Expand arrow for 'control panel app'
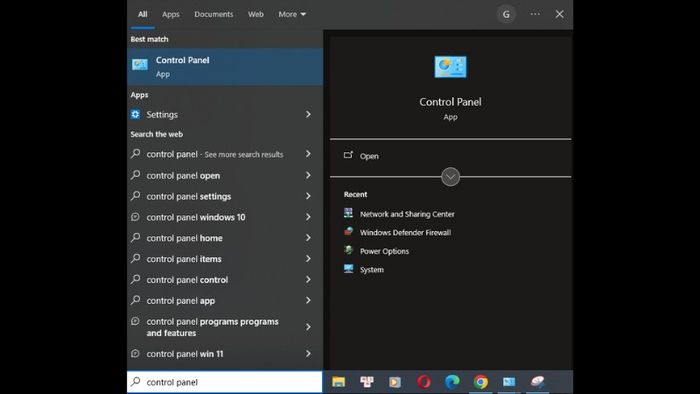Image resolution: width=700 pixels, height=394 pixels. point(308,300)
